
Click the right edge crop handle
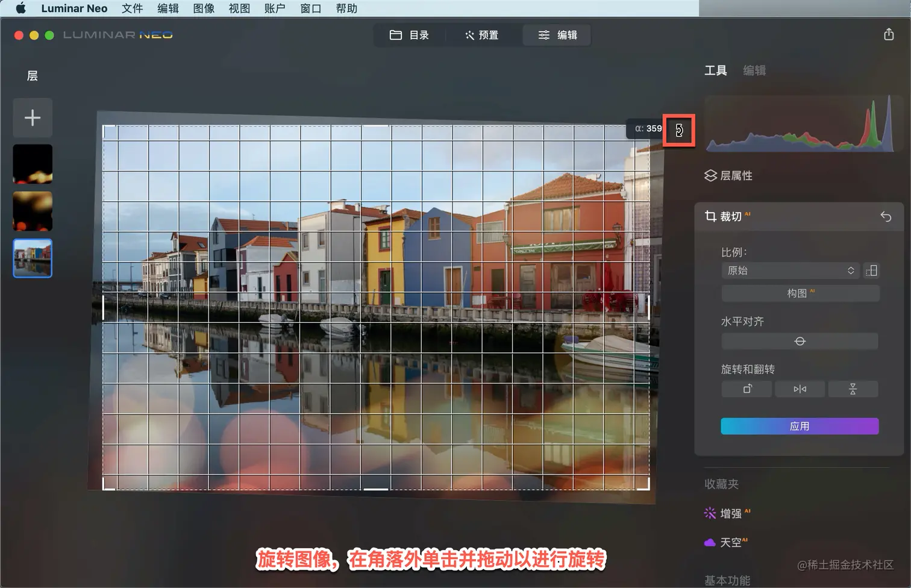pyautogui.click(x=648, y=307)
